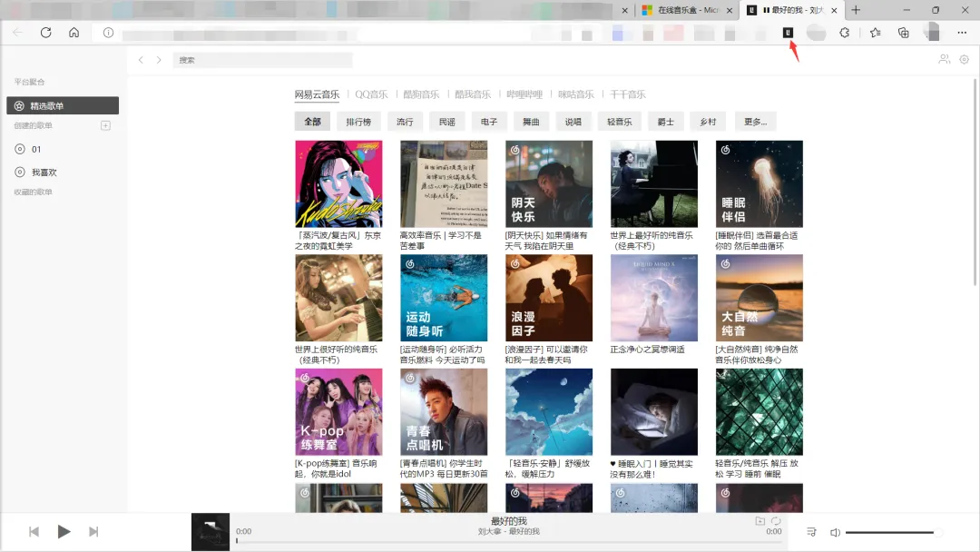Open the site information icon
980x552 pixels.
click(x=108, y=33)
